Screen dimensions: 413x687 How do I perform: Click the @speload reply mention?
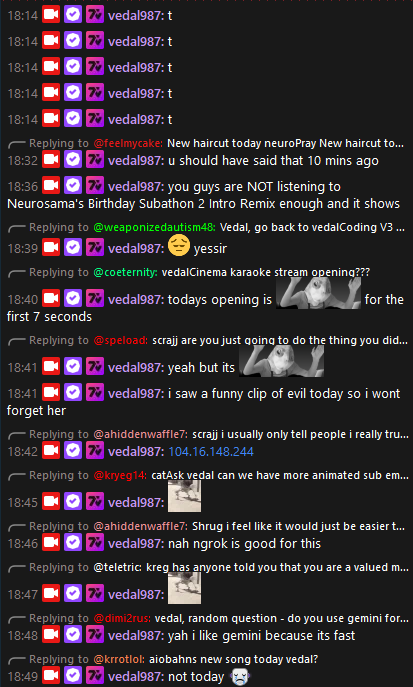pos(121,340)
